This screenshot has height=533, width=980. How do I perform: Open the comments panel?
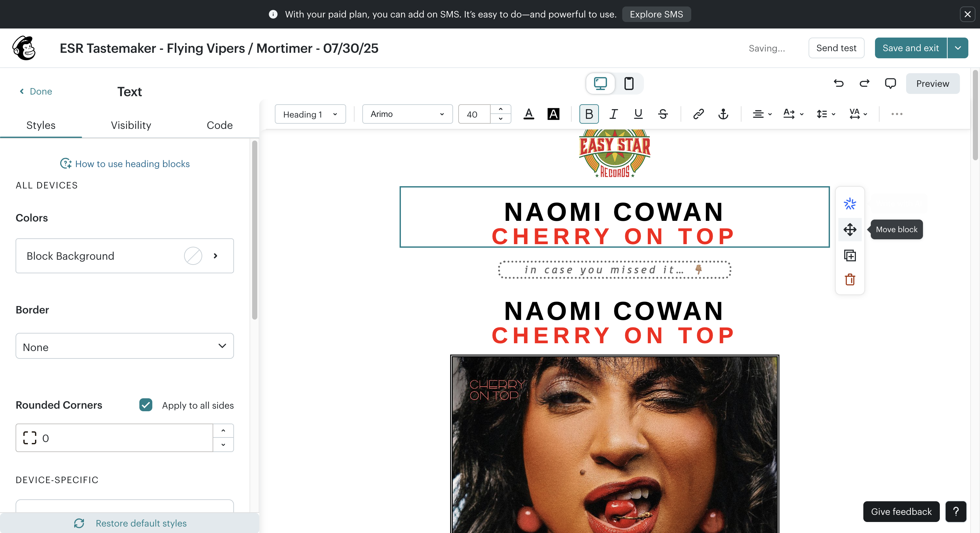tap(890, 83)
